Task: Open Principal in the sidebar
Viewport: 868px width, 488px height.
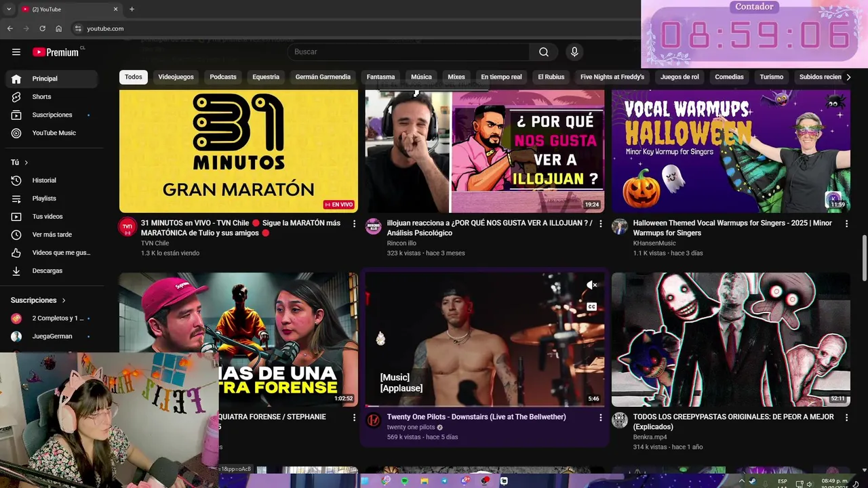Action: click(52, 79)
